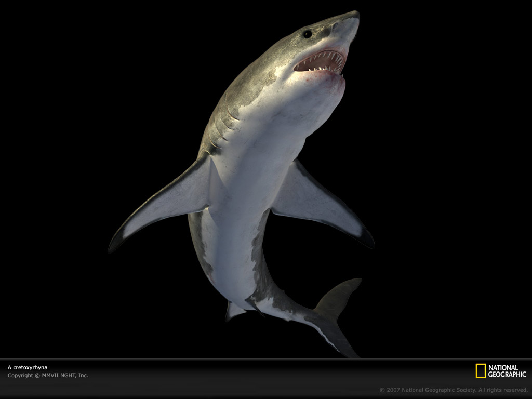Click the dark tip of the right pectoral fin
The image size is (532, 399).
[367, 238]
